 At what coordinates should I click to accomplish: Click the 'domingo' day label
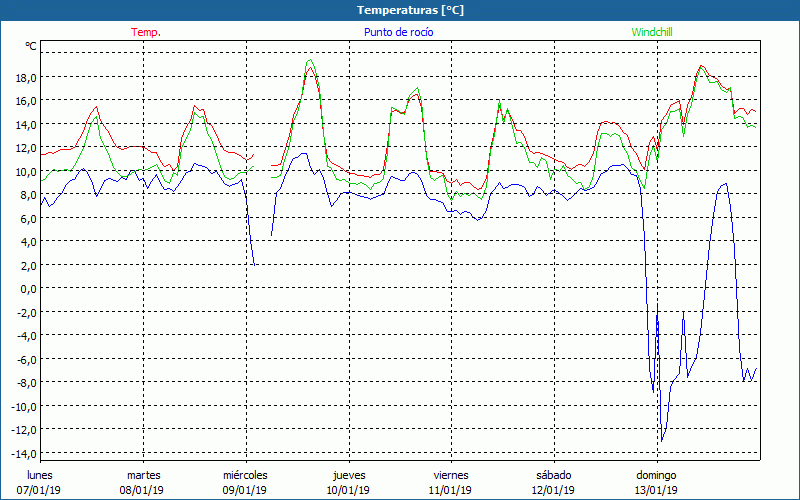pos(656,476)
